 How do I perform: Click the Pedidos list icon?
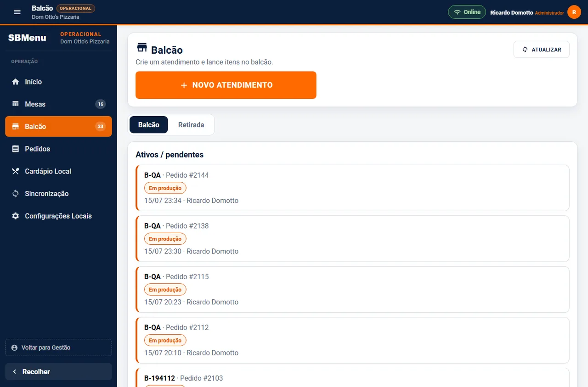point(16,149)
